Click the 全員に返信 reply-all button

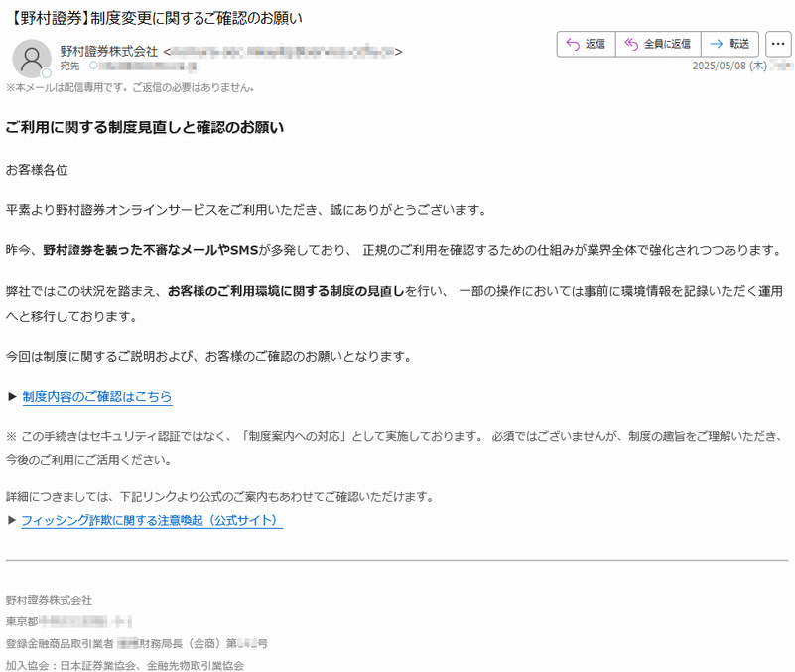658,44
